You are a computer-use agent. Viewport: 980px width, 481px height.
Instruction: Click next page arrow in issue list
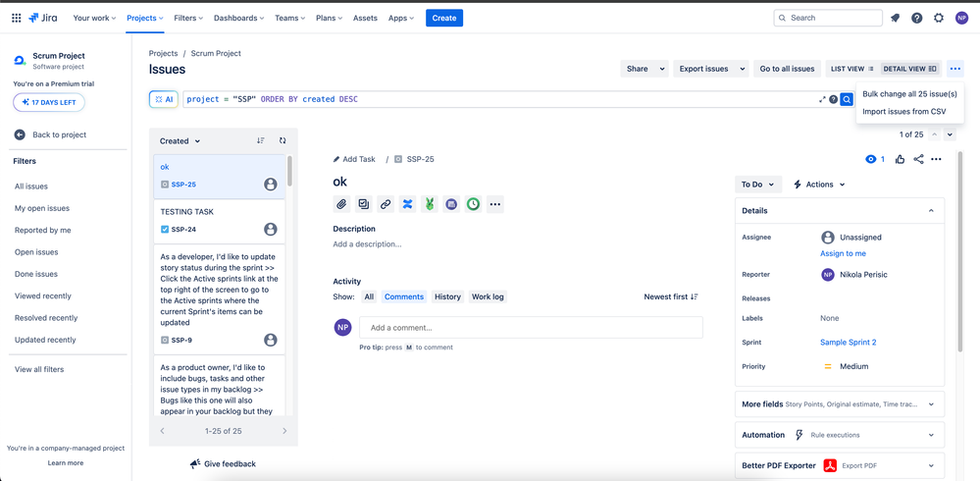coord(284,431)
